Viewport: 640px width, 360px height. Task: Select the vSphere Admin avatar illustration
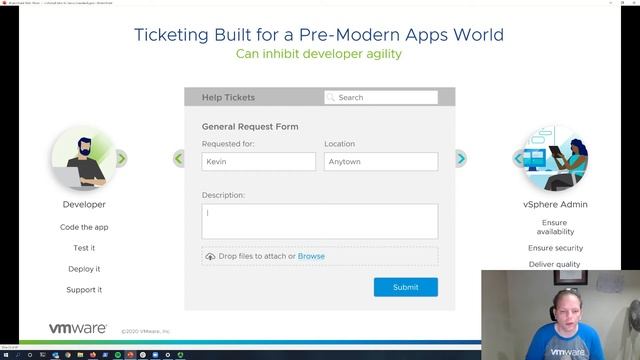pos(556,158)
